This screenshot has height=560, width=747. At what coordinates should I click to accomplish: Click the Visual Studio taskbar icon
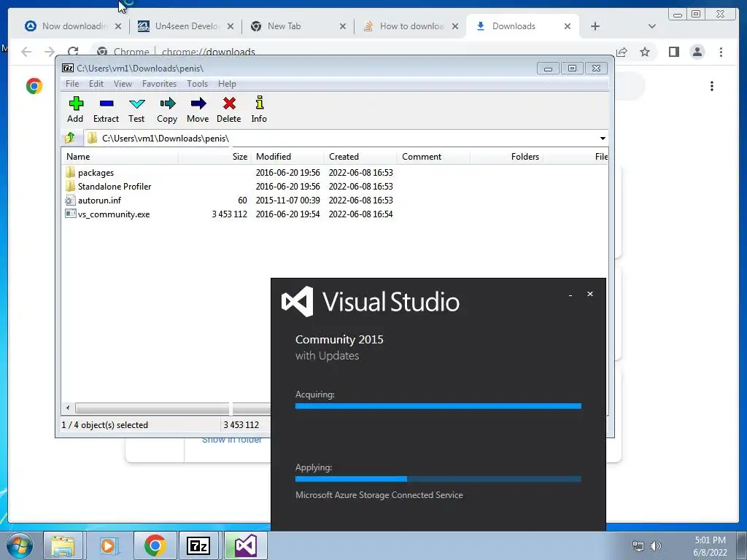[x=245, y=545]
